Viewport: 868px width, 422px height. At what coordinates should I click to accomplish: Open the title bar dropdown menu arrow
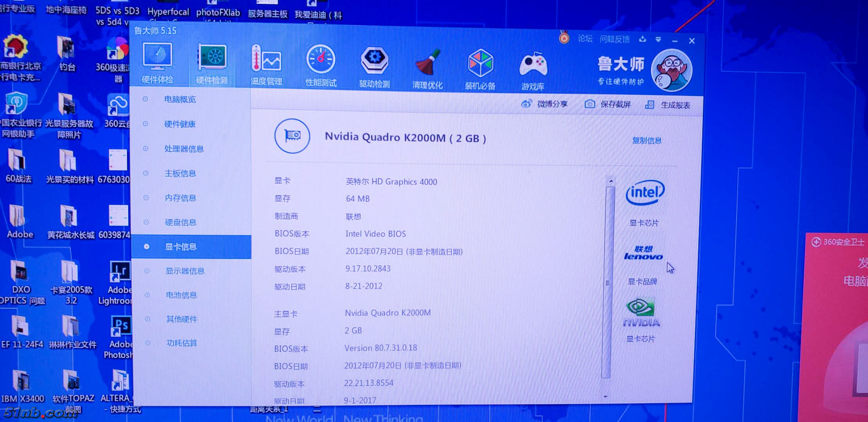[658, 39]
